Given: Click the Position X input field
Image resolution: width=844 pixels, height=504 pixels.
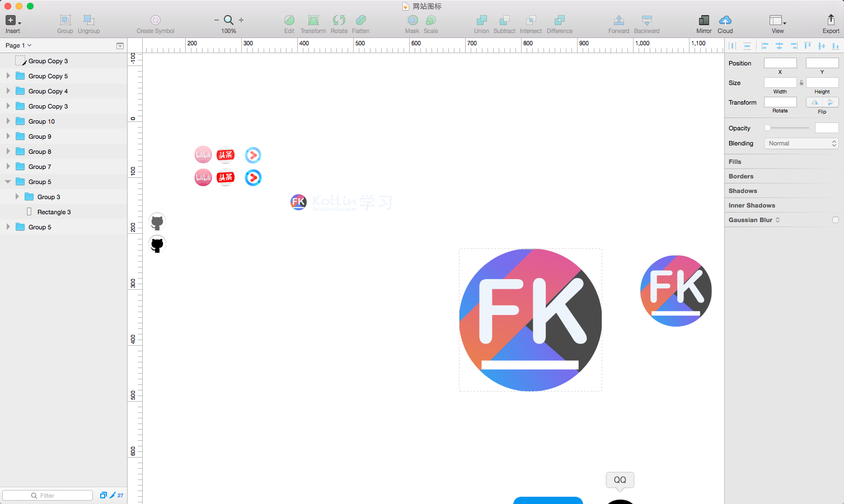Looking at the screenshot, I should (780, 63).
